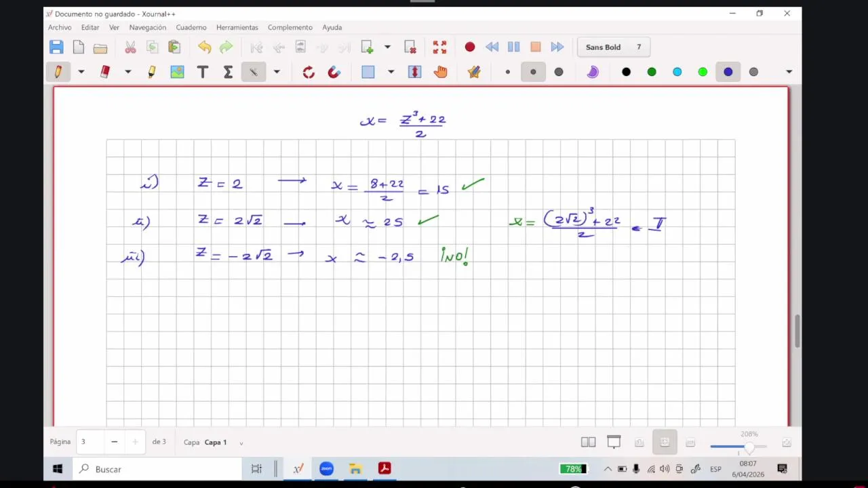868x488 pixels.
Task: Open the Ayuda menu
Action: pos(332,27)
